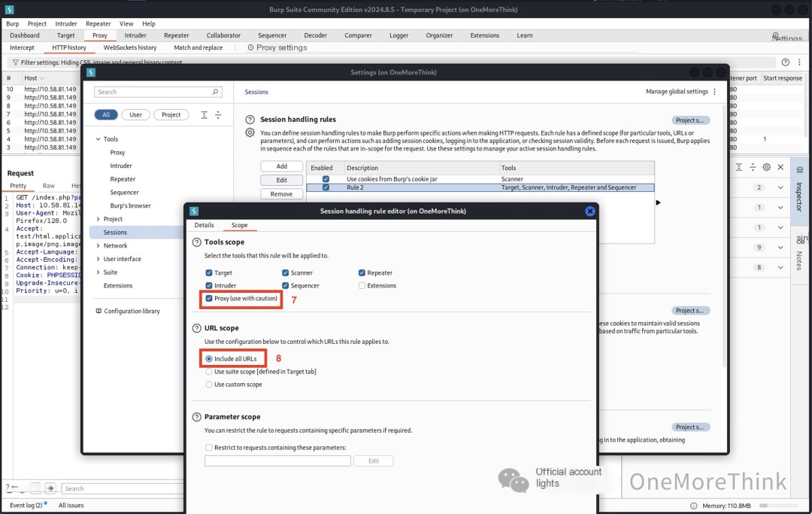Image resolution: width=812 pixels, height=514 pixels.
Task: Open help icon on the HTTP history filter bar
Action: (785, 62)
